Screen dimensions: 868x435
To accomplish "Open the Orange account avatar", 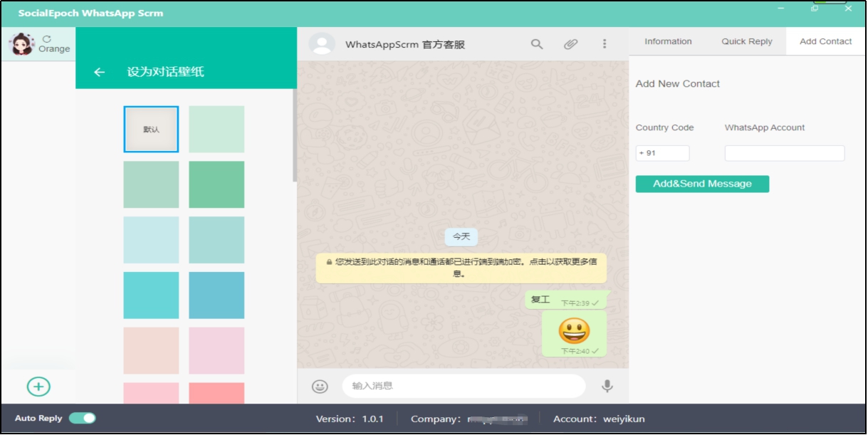I will [x=21, y=44].
